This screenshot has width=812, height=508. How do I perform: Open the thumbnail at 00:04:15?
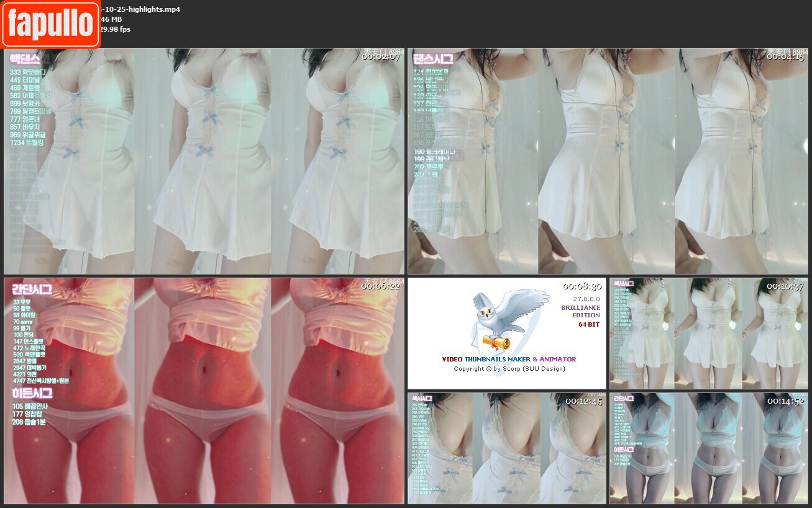click(x=608, y=161)
